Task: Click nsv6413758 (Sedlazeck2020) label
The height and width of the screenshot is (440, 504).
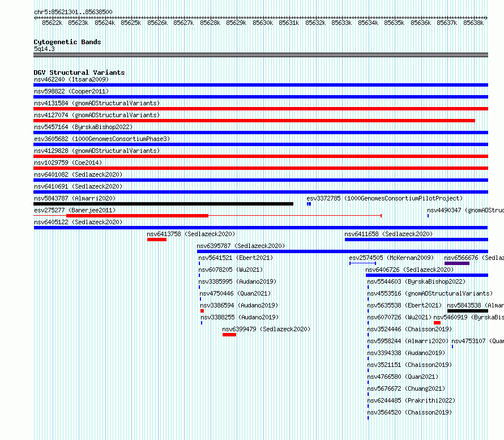Action: click(x=191, y=234)
